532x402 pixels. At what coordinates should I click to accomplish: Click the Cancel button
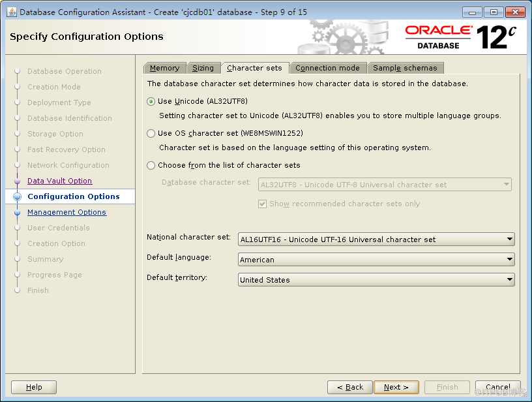[x=497, y=387]
